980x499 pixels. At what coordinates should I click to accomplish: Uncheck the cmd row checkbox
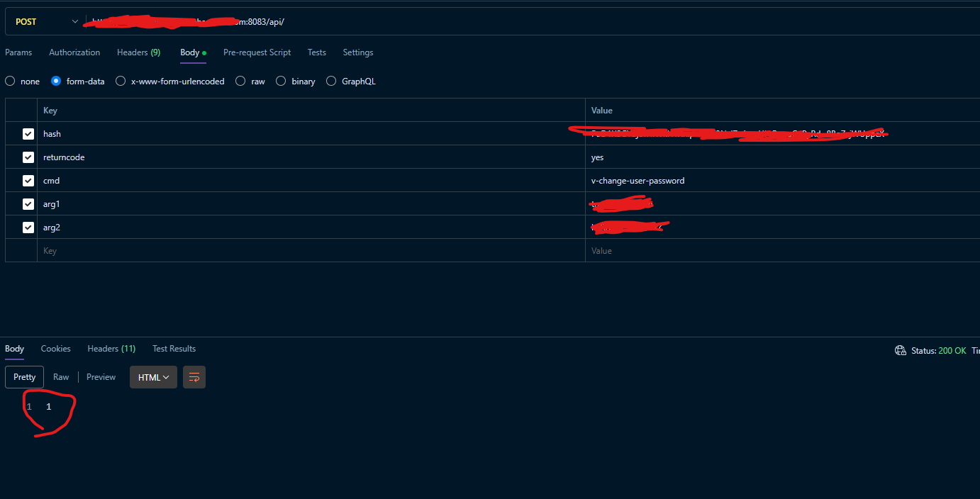(28, 181)
